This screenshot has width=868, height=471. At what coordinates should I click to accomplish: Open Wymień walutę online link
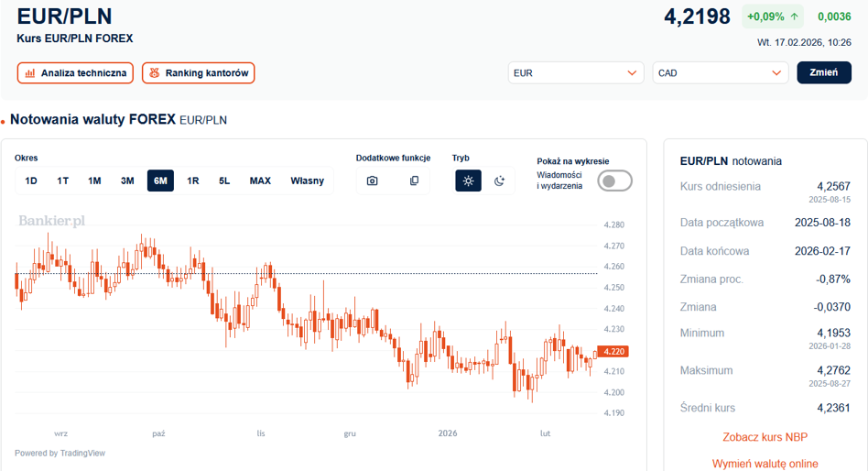coord(765,464)
